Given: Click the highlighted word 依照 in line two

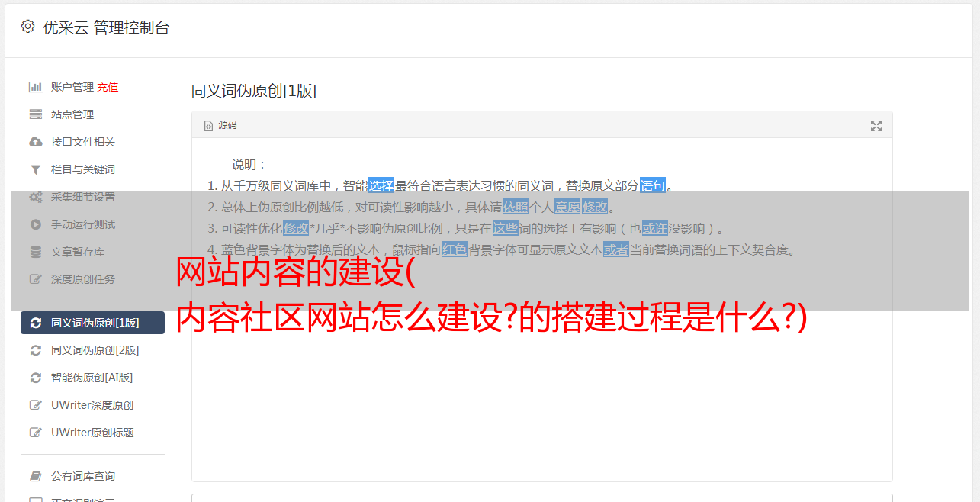Looking at the screenshot, I should tap(516, 207).
